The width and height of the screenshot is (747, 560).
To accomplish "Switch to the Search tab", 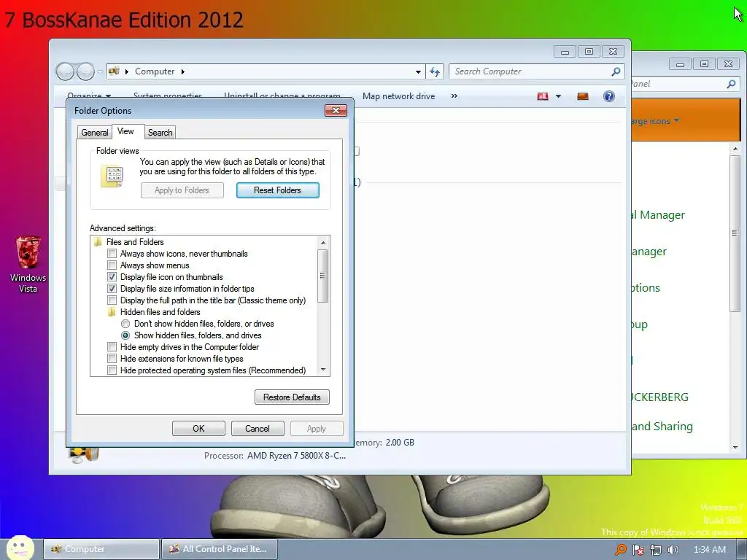I will click(x=160, y=133).
